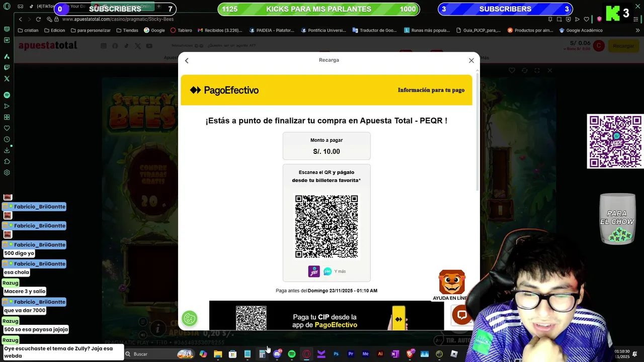
Task: Open File Explorer from taskbar
Action: tap(218, 354)
